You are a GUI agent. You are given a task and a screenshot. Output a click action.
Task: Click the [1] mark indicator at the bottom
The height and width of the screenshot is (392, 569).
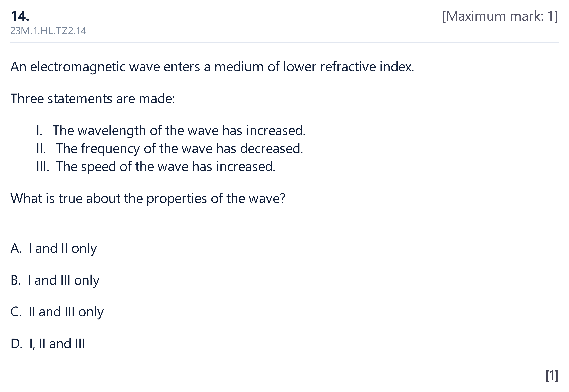(552, 376)
